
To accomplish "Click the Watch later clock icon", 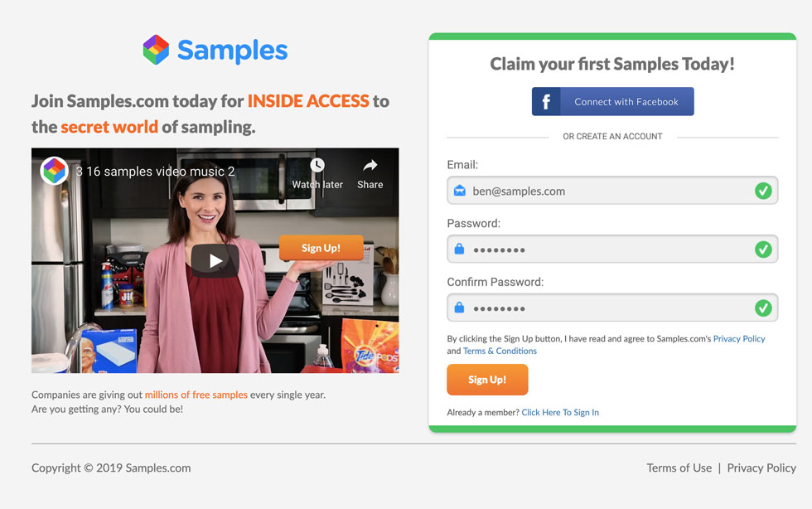I will pyautogui.click(x=317, y=165).
